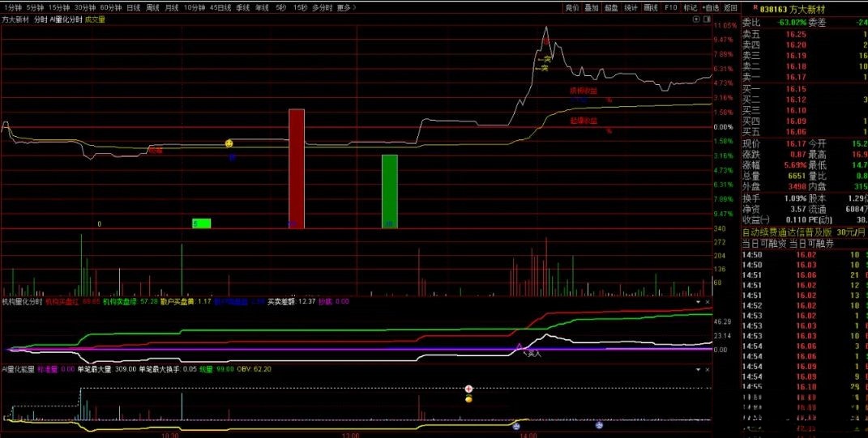868x438 pixels.
Task: Toggle the 叠加 overlay button
Action: click(592, 7)
